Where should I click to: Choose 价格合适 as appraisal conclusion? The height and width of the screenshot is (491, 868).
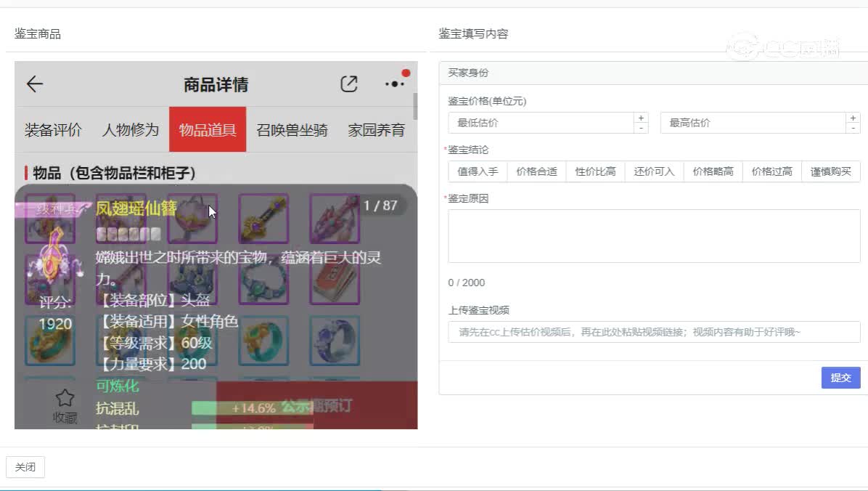pyautogui.click(x=536, y=172)
